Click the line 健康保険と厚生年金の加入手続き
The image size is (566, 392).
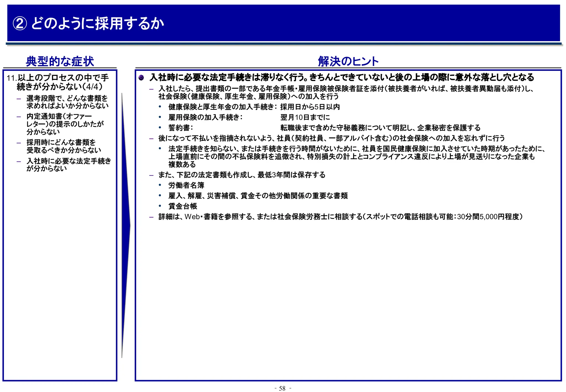[223, 107]
